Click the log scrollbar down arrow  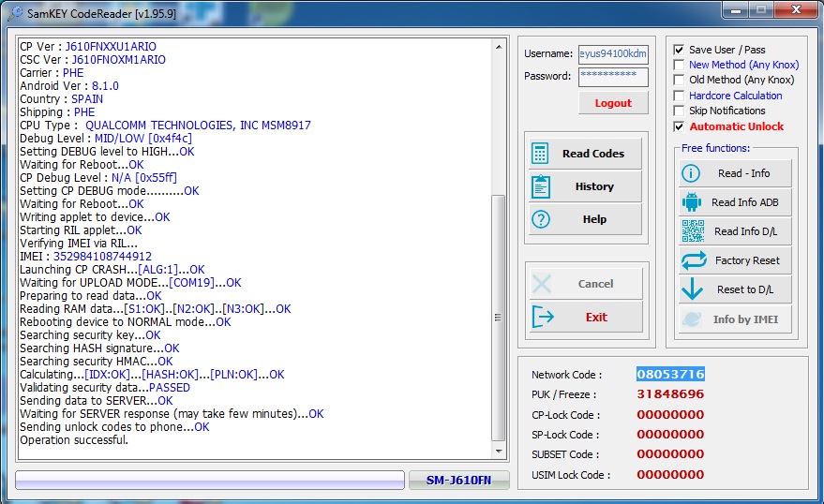498,452
